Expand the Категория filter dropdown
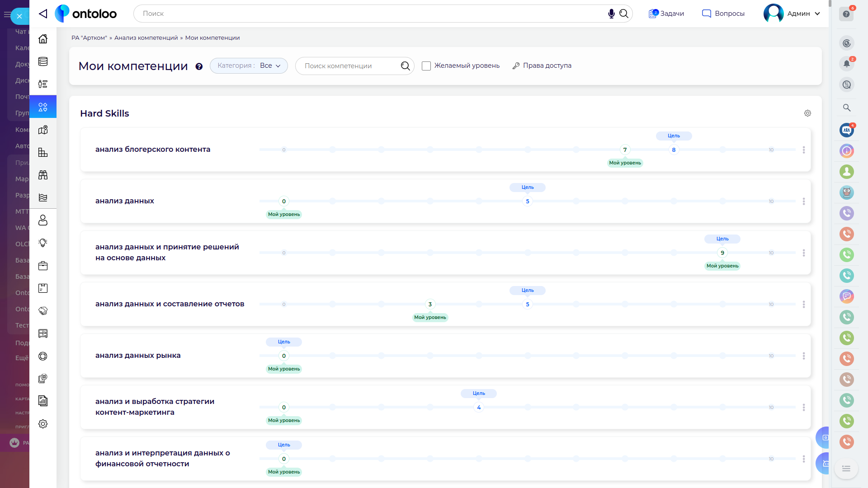The width and height of the screenshot is (868, 488). 249,66
